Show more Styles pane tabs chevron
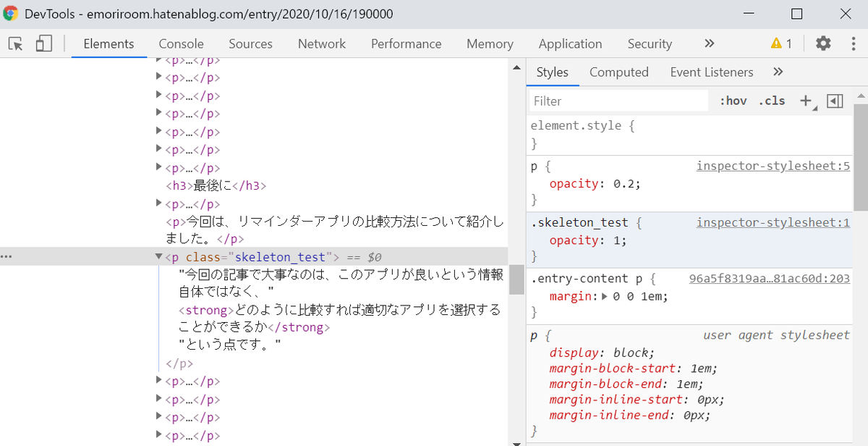 pos(778,72)
